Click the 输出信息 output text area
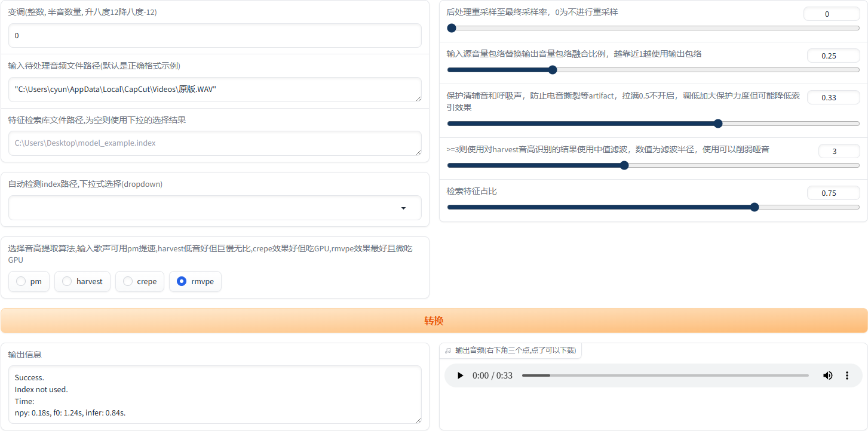The height and width of the screenshot is (431, 868). 214,395
